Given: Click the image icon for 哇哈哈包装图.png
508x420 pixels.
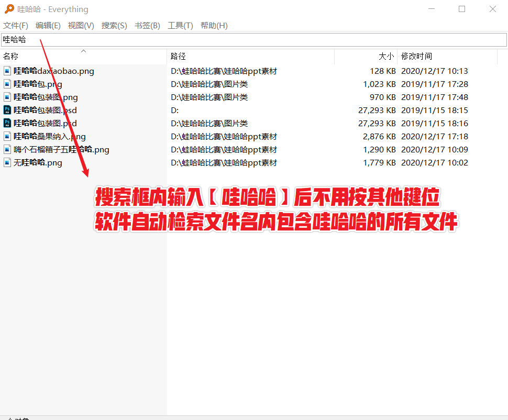Looking at the screenshot, I should click(x=6, y=97).
